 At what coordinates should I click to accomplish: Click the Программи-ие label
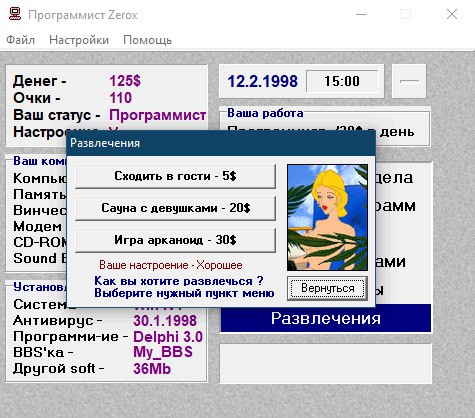coord(71,337)
